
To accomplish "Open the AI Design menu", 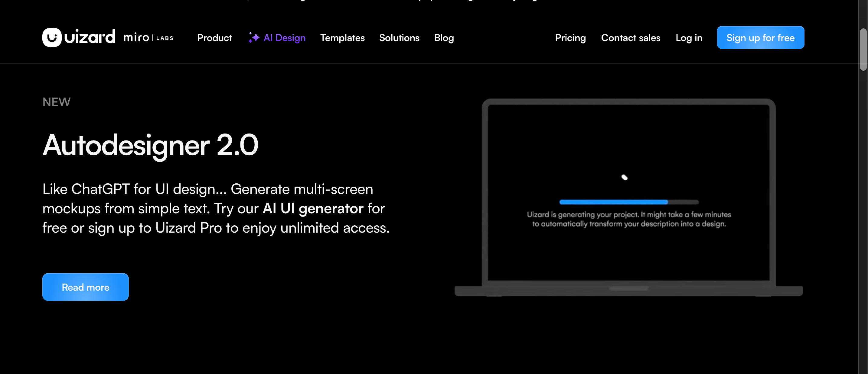I will tap(284, 38).
